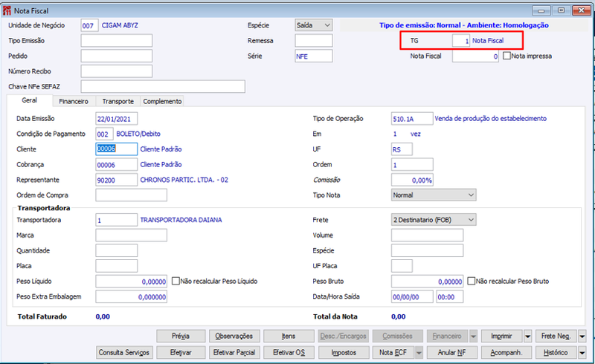Click the Hora Saída time field
Viewport: 595px width, 364px height.
pos(450,296)
